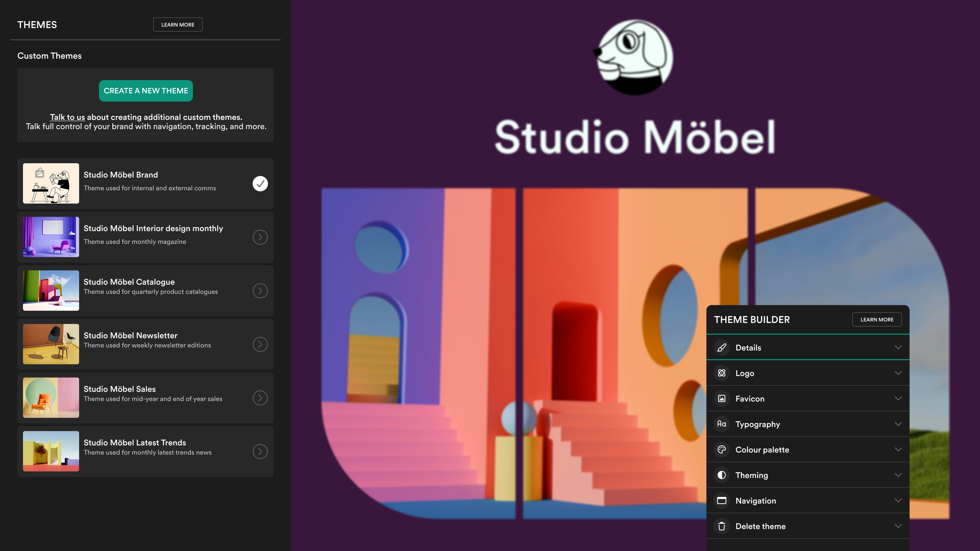Image resolution: width=980 pixels, height=551 pixels.
Task: Open the Favicon image icon
Action: [721, 398]
